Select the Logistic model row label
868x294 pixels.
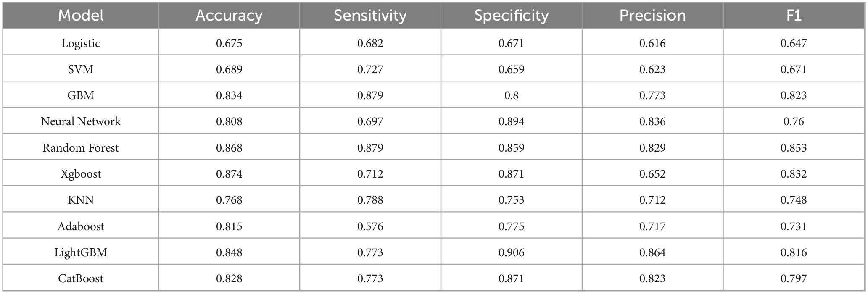81,43
